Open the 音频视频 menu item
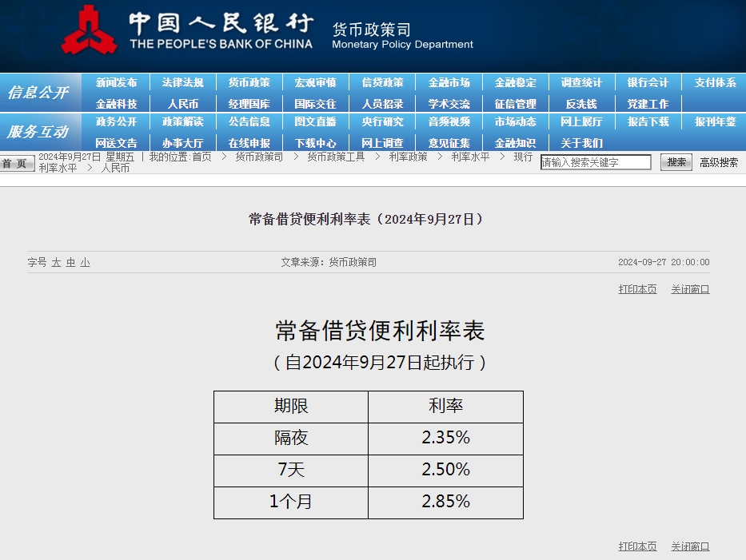This screenshot has height=560, width=746. pyautogui.click(x=449, y=122)
